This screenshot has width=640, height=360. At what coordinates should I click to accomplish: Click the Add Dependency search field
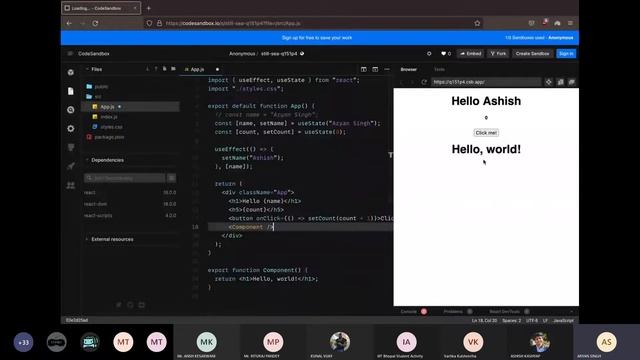click(125, 178)
